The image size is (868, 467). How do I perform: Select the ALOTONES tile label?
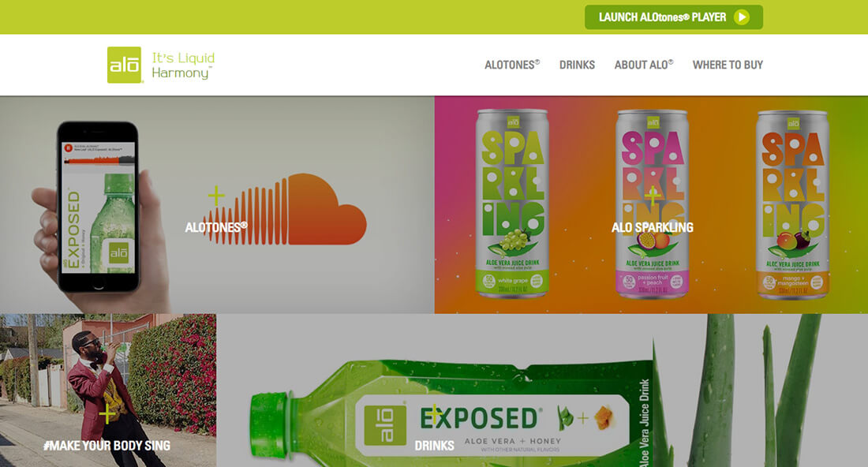tap(216, 227)
